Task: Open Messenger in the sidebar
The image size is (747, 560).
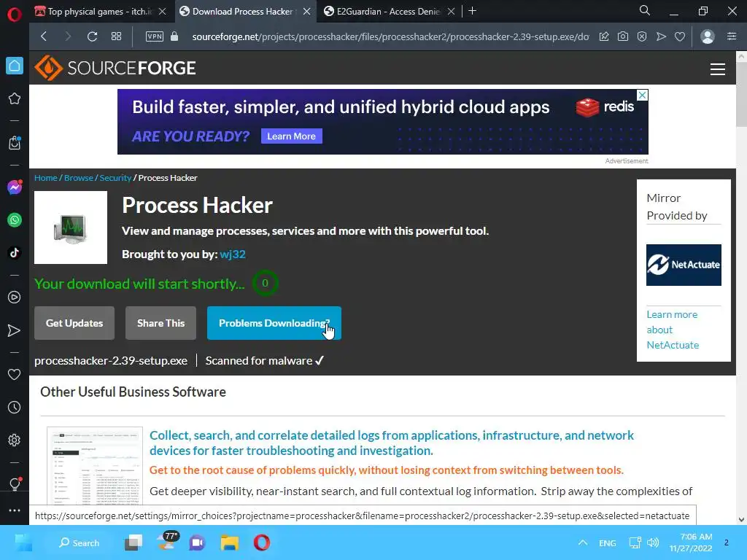Action: click(15, 187)
